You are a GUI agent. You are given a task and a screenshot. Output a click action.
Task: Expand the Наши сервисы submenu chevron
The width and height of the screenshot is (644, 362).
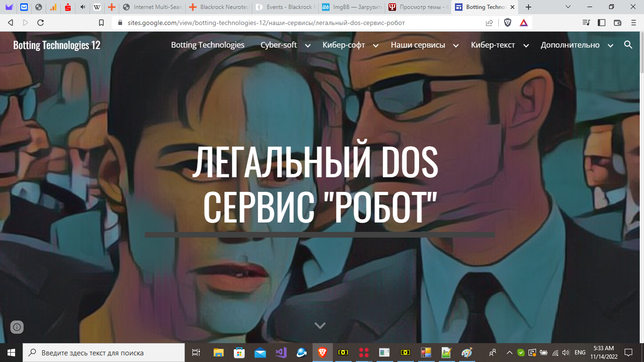456,46
